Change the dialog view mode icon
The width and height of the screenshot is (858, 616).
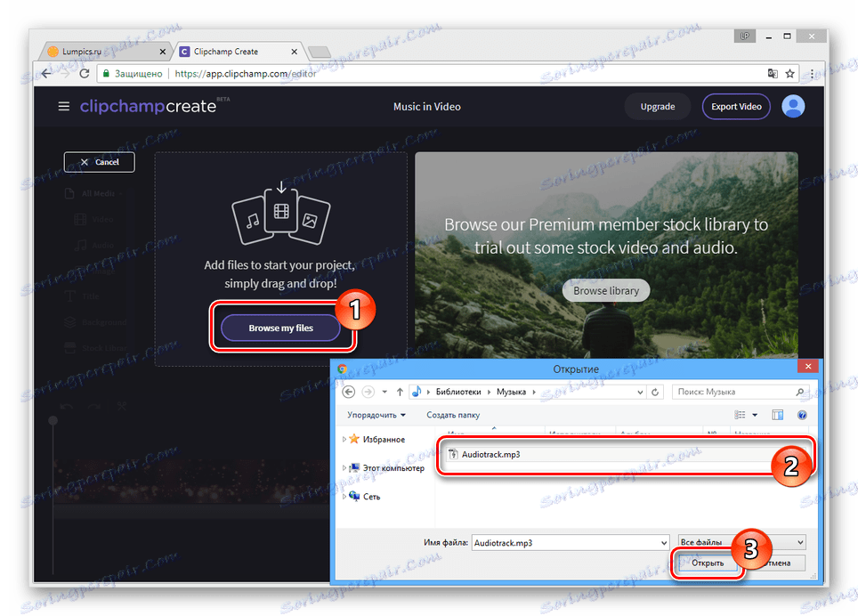click(740, 415)
